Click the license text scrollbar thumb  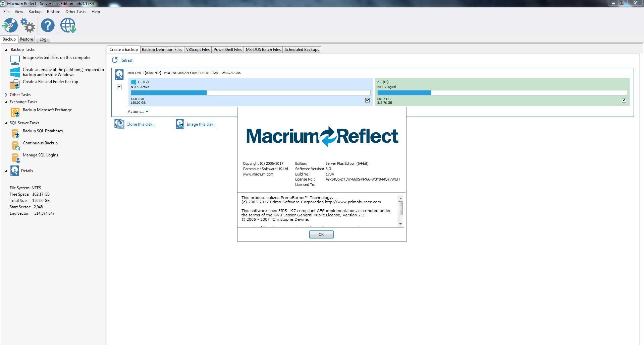400,208
